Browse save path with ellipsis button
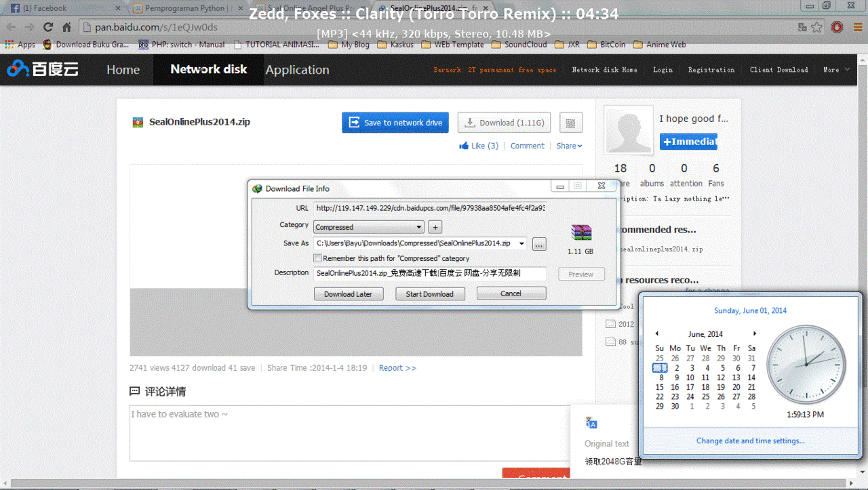 tap(539, 244)
